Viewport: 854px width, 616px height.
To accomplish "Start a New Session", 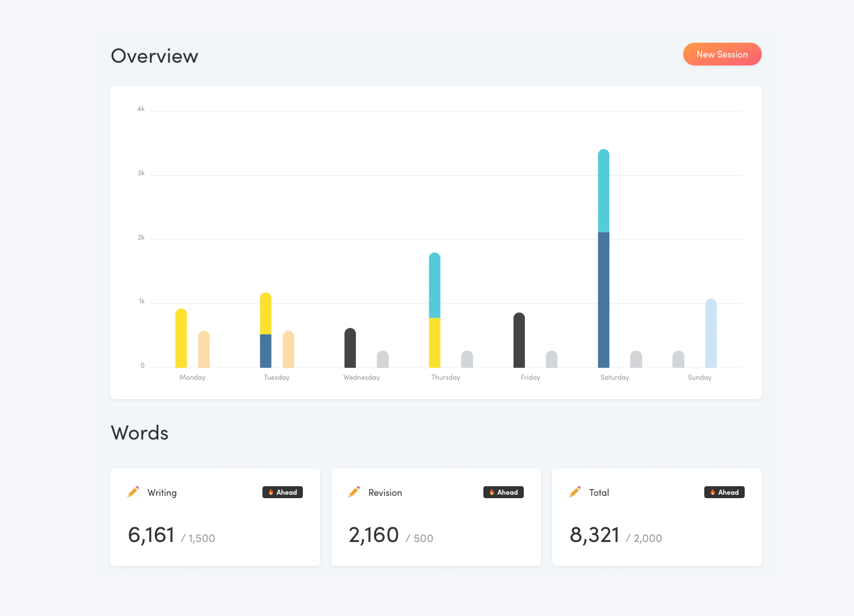I will pyautogui.click(x=722, y=54).
